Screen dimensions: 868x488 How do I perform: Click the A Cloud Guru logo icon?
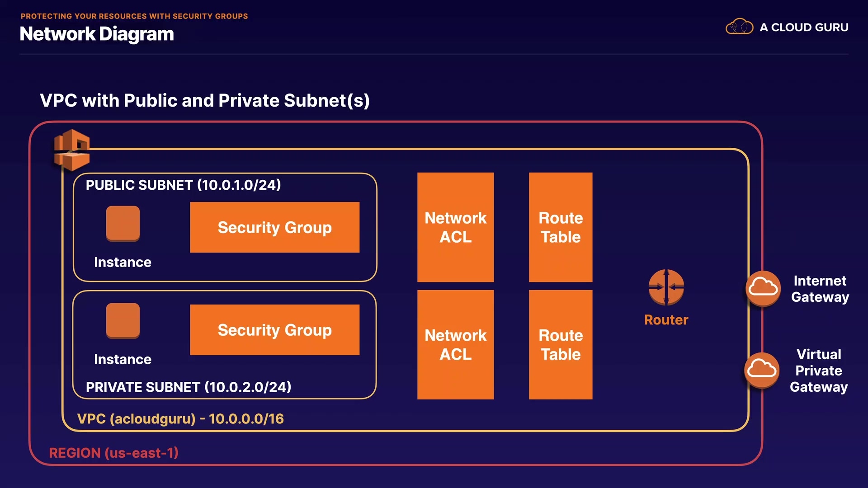pos(739,27)
